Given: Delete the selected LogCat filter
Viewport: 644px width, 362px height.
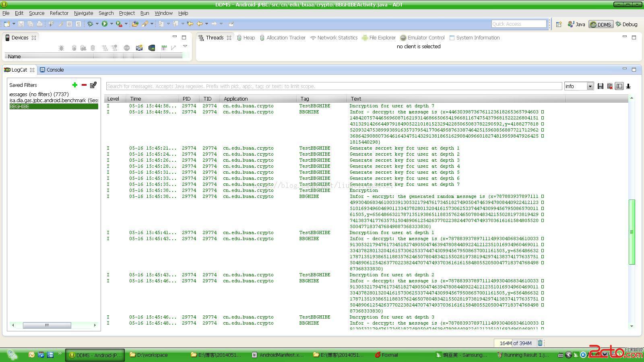Looking at the screenshot, I should [x=84, y=85].
